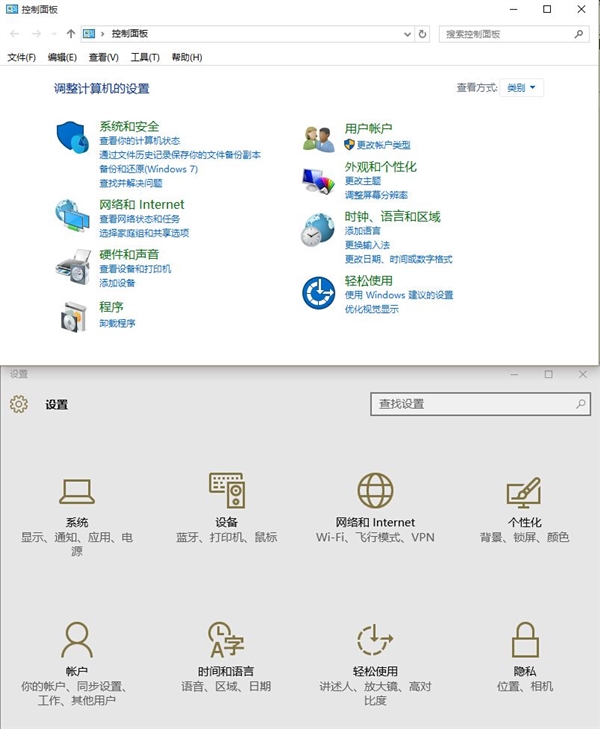Viewport: 600px width, 729px height.
Task: Open Programs disc box icon
Action: 73,317
